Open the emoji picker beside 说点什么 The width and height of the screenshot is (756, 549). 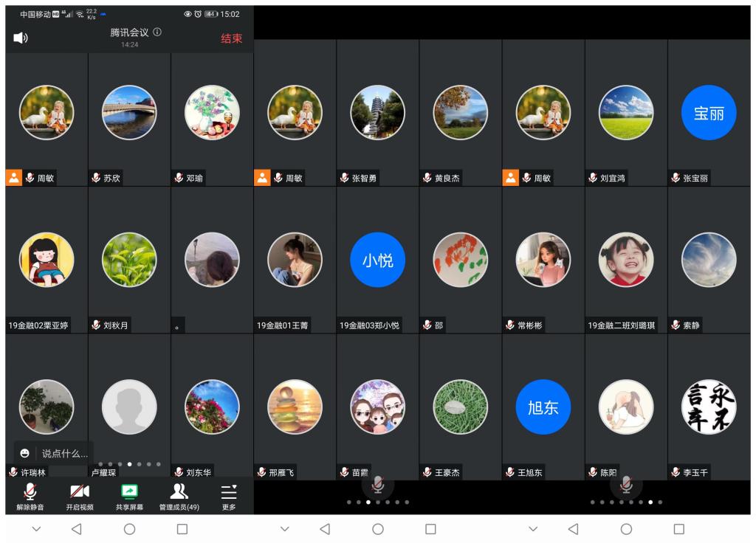coord(25,453)
